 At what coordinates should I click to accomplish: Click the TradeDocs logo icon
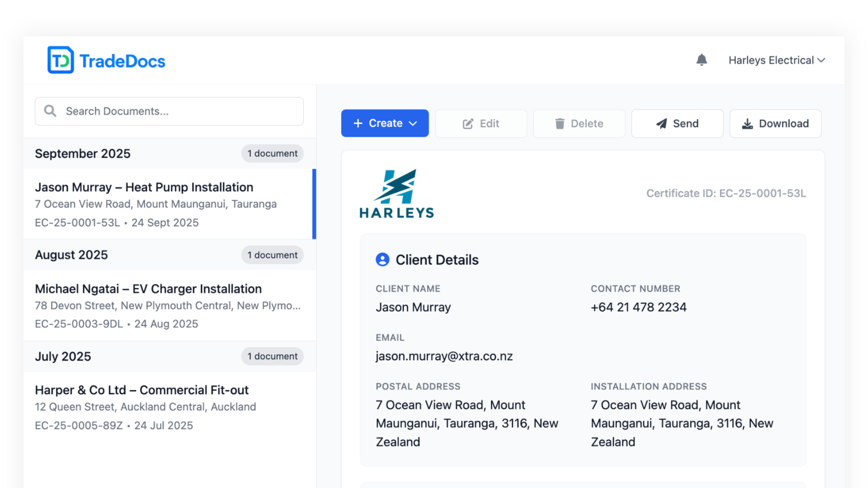tap(61, 60)
